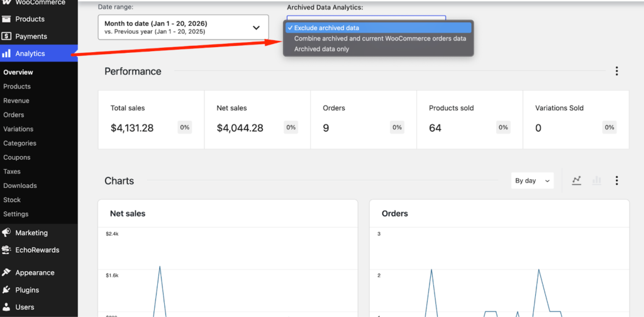The image size is (644, 317).
Task: Click the 0% badge on Total sales
Action: coord(185,127)
